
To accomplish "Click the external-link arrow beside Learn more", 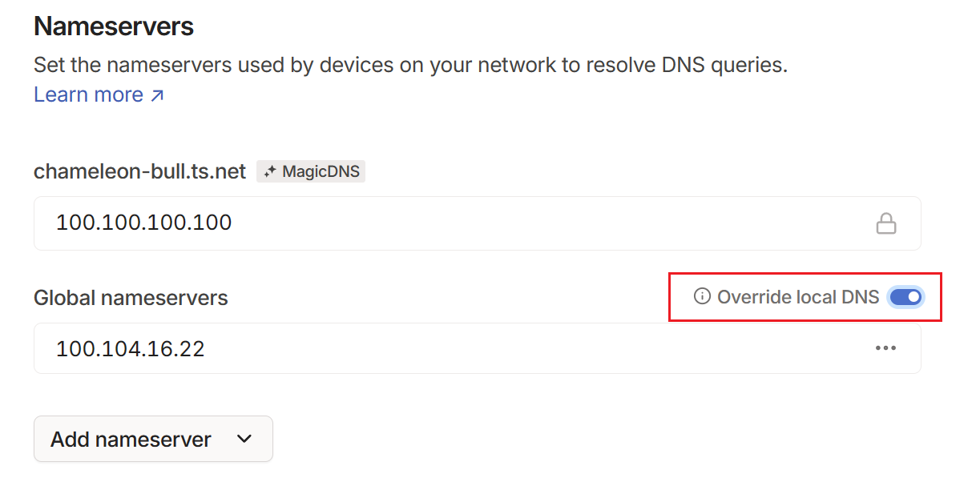I will 158,95.
